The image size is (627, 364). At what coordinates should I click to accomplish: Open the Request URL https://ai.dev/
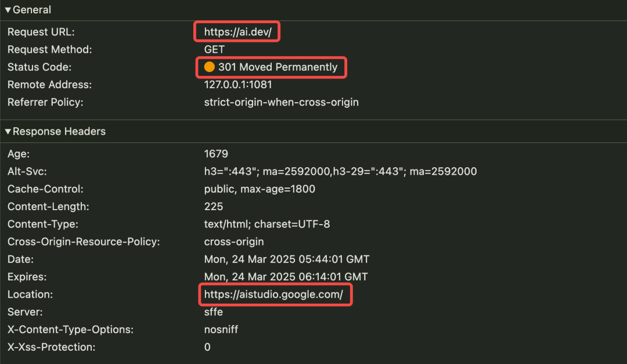pos(236,32)
